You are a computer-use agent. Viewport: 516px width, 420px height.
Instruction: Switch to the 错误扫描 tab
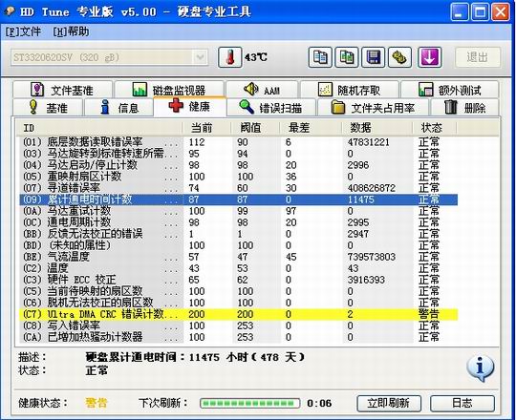tap(271, 108)
